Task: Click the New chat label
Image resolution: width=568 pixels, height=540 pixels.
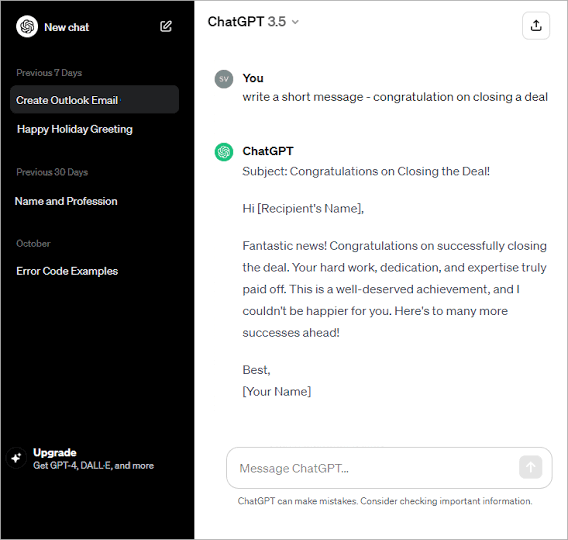Action: coord(67,27)
